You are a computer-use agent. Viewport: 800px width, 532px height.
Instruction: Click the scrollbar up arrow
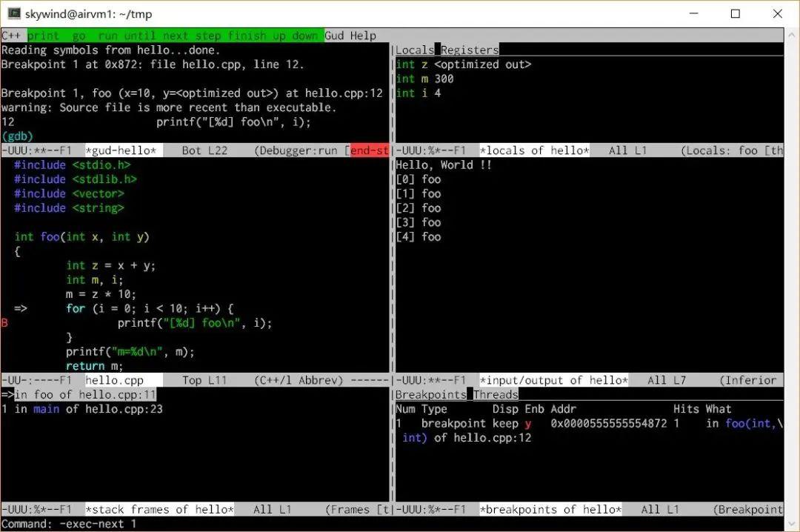click(791, 36)
